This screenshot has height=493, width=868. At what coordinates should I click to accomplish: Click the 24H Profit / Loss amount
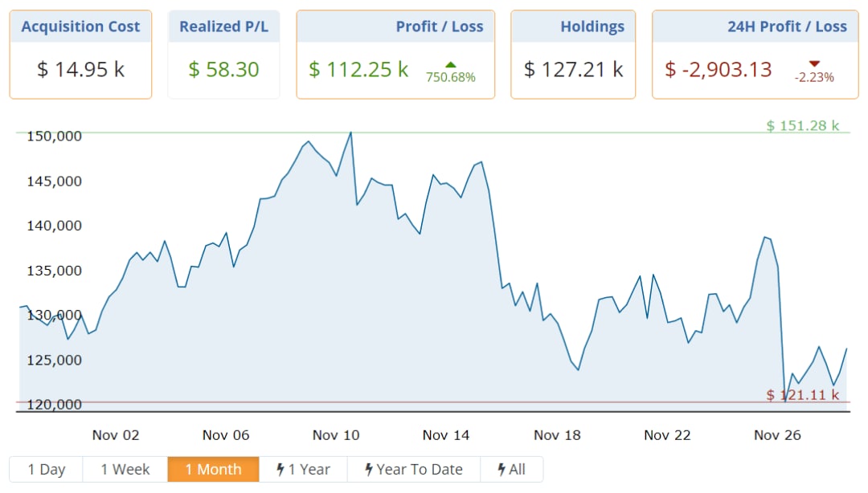pyautogui.click(x=719, y=70)
